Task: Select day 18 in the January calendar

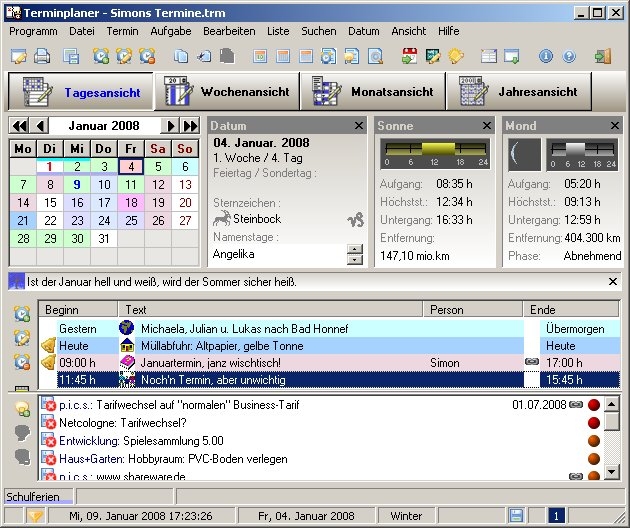Action: click(130, 202)
